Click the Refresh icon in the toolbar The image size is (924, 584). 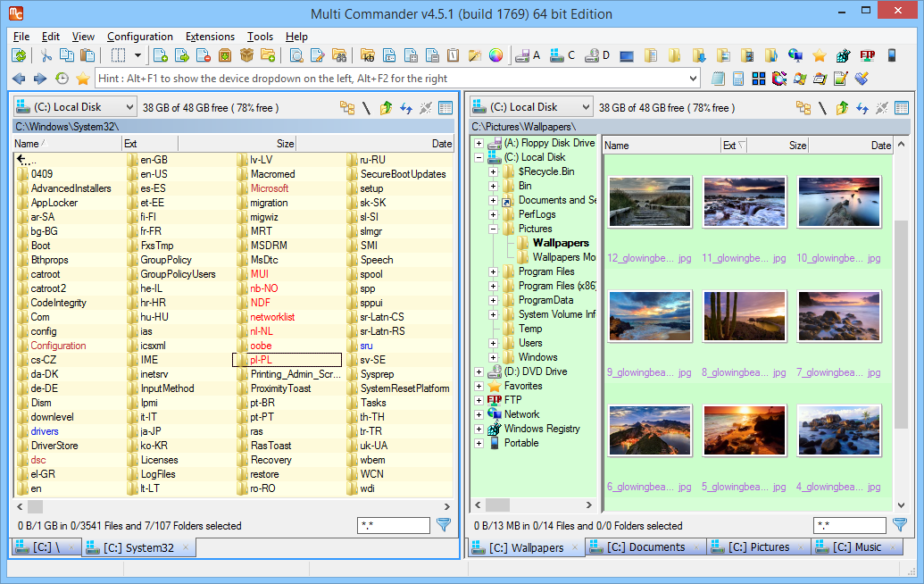20,56
